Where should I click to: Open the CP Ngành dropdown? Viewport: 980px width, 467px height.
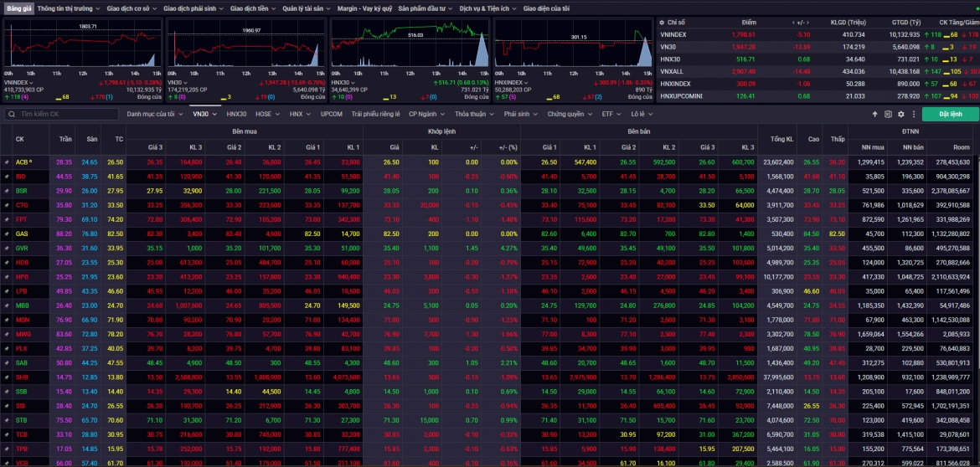tap(426, 115)
